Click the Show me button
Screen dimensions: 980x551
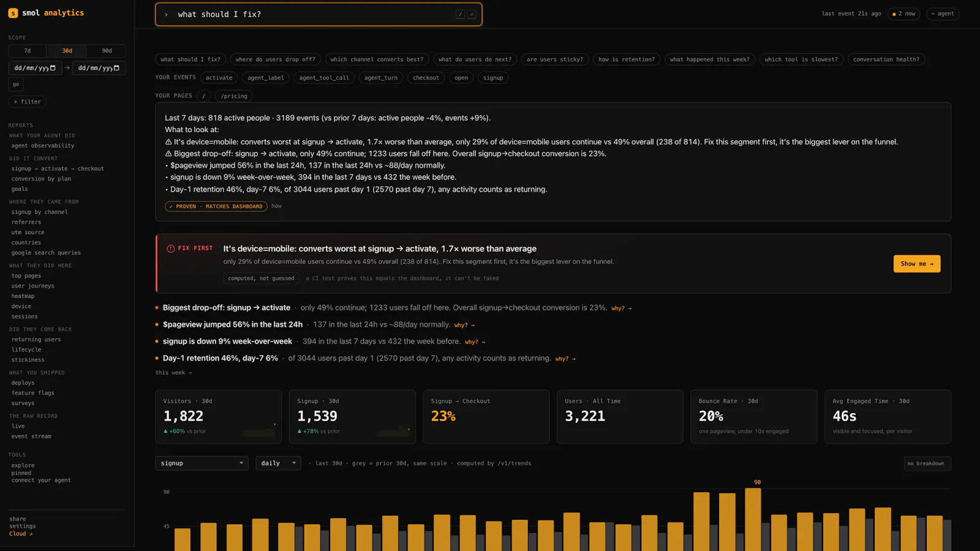[x=916, y=264]
